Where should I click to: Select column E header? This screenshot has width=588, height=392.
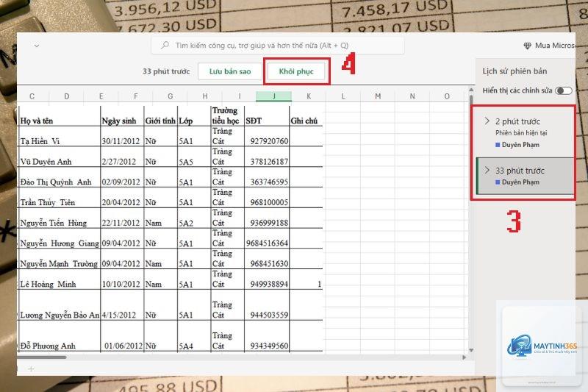tap(101, 96)
